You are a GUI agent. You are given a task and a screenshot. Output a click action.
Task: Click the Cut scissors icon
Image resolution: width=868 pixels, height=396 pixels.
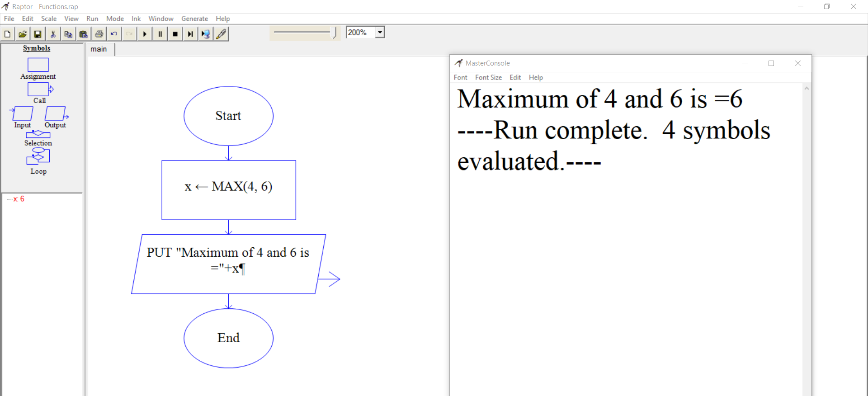[x=53, y=34]
